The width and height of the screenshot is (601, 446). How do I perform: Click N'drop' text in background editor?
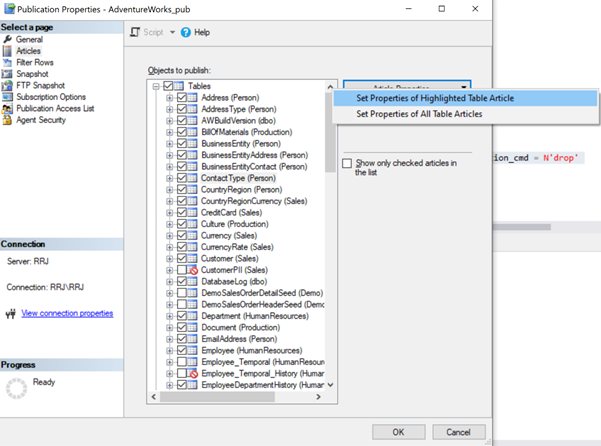tap(560, 158)
